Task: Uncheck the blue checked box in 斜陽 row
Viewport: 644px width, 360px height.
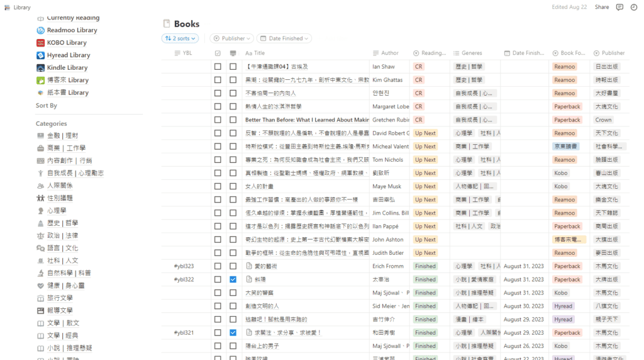Action: click(233, 279)
